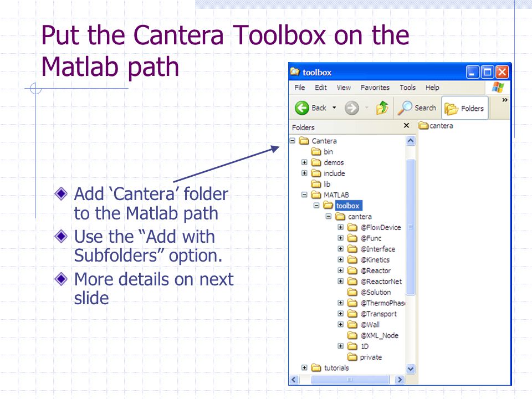
Task: Expand the @Transport folder node
Action: [x=340, y=314]
